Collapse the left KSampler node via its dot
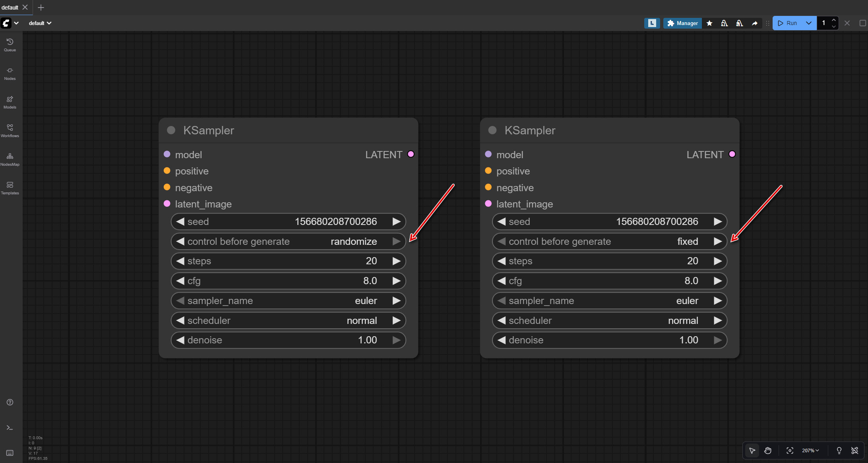This screenshot has height=463, width=868. click(x=171, y=130)
